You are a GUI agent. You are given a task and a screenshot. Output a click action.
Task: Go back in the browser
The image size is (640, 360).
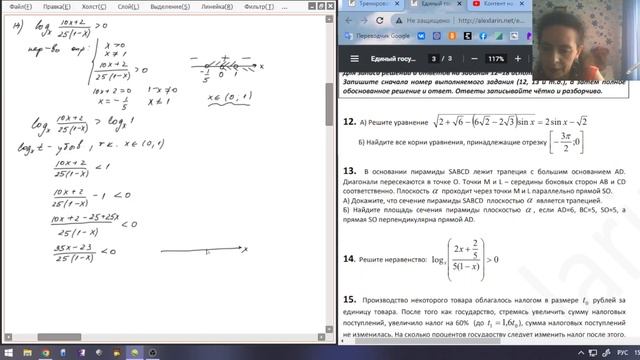tap(348, 20)
